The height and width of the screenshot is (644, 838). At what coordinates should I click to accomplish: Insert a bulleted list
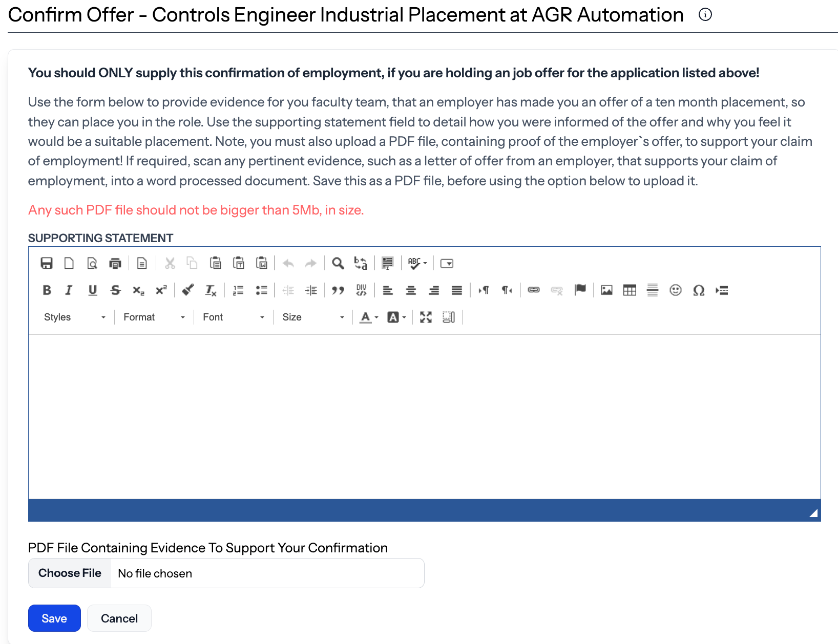pyautogui.click(x=261, y=290)
